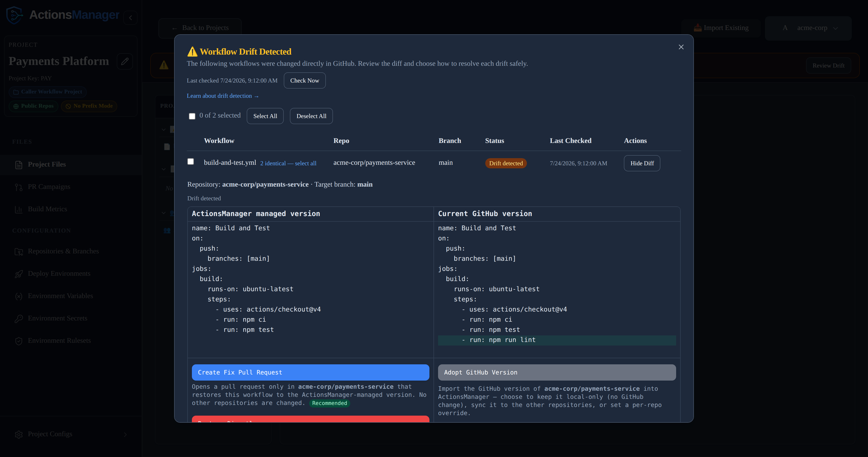Screen dimensions: 868x457
Task: Click build-and-test.yml workflow name
Action: point(230,162)
